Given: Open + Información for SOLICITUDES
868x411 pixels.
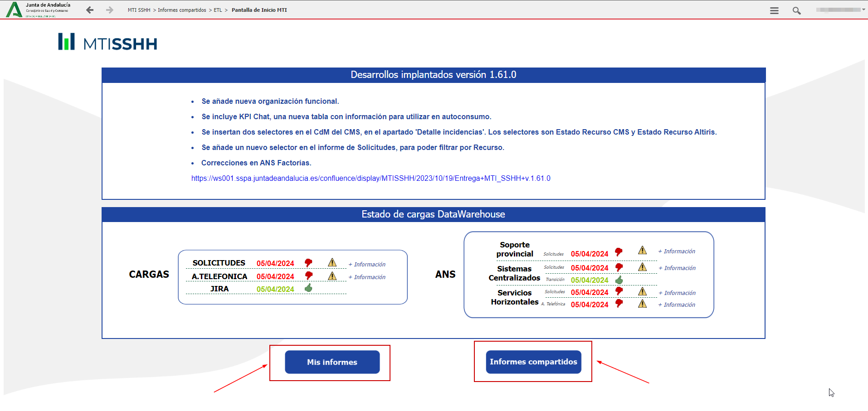Looking at the screenshot, I should (x=367, y=265).
